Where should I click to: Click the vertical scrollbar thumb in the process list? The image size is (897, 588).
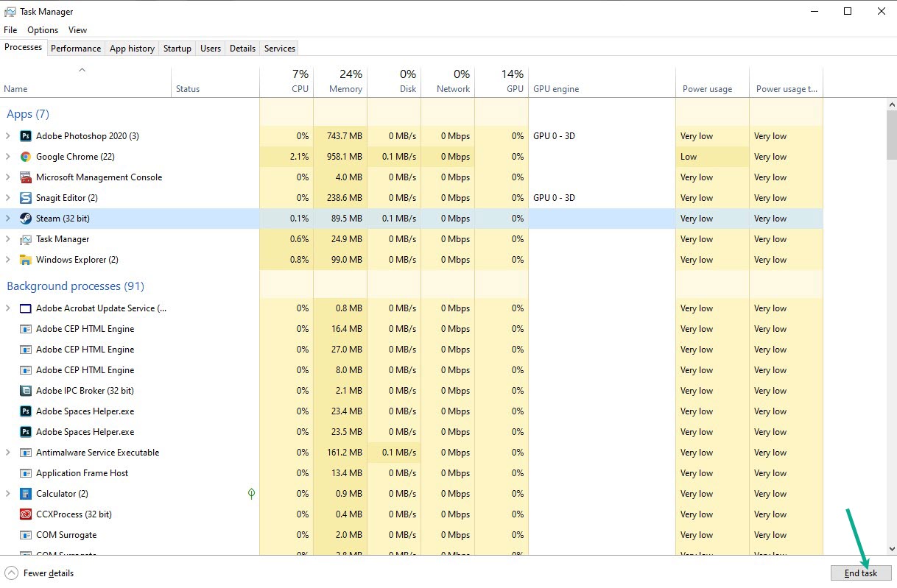891,134
